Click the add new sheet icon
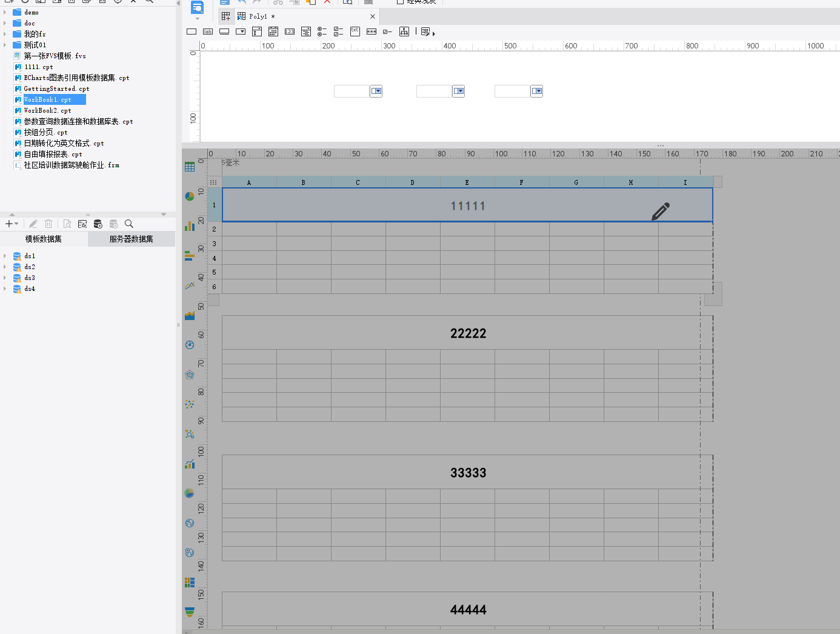840x634 pixels. click(225, 16)
